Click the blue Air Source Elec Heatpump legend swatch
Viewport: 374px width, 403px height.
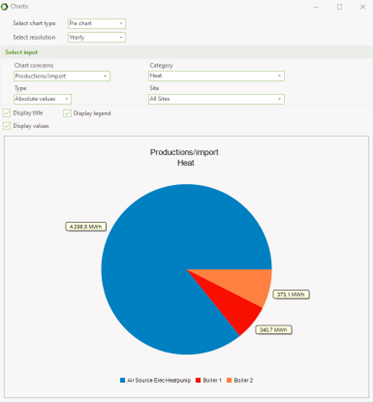(123, 380)
